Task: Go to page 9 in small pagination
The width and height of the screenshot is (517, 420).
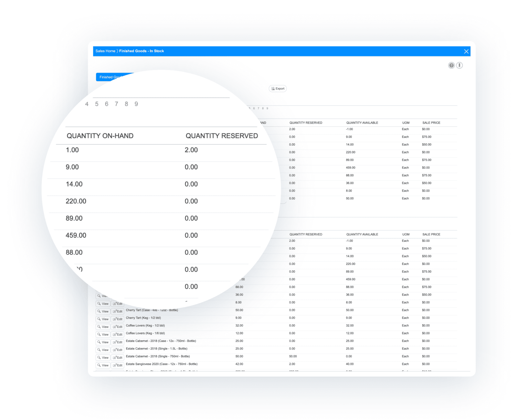Action: 267,109
